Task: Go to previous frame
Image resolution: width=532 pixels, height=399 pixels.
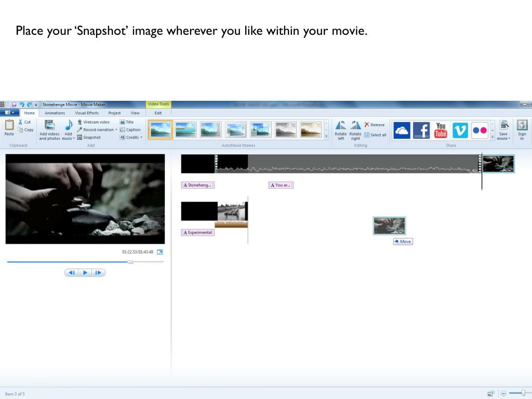Action: coord(72,272)
